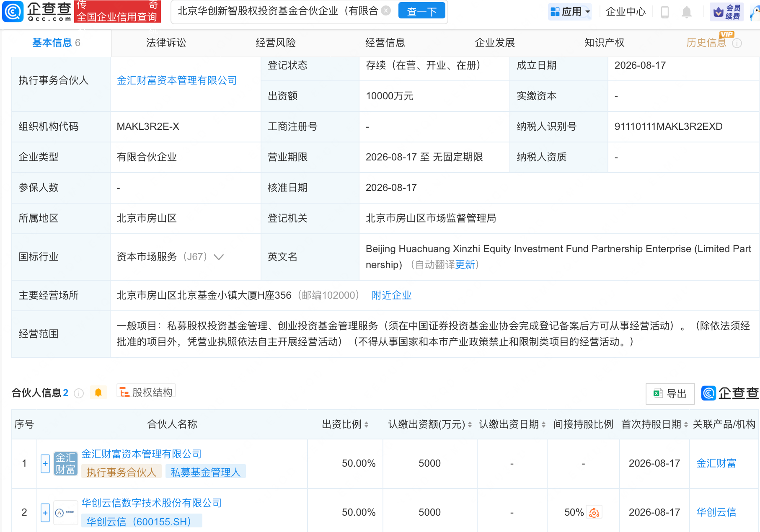Image resolution: width=760 pixels, height=532 pixels.
Task: Clear the search box with the X icon
Action: click(386, 11)
